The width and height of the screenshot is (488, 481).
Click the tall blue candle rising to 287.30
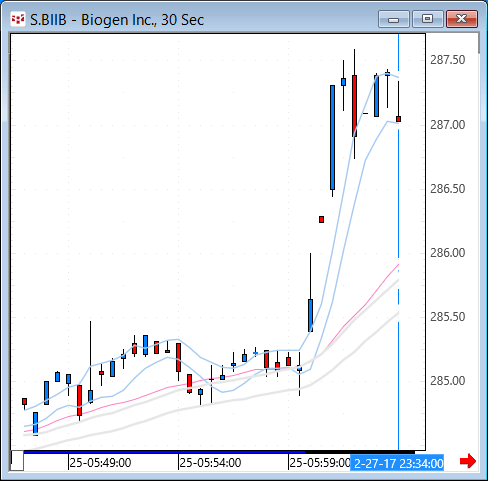click(332, 137)
